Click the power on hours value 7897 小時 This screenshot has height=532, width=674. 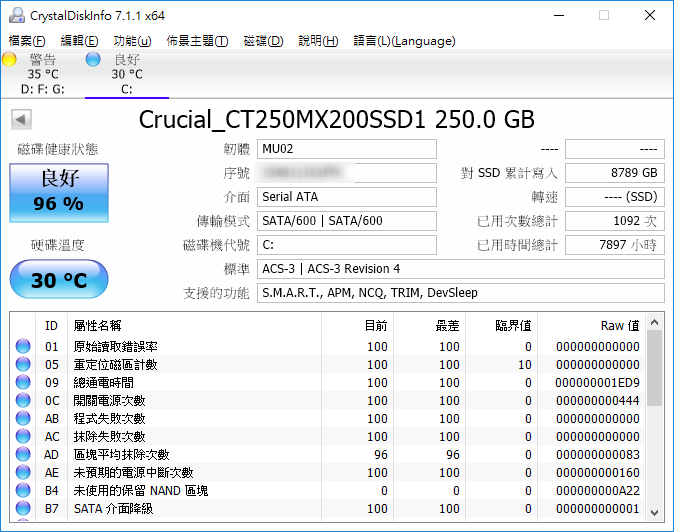coord(615,245)
